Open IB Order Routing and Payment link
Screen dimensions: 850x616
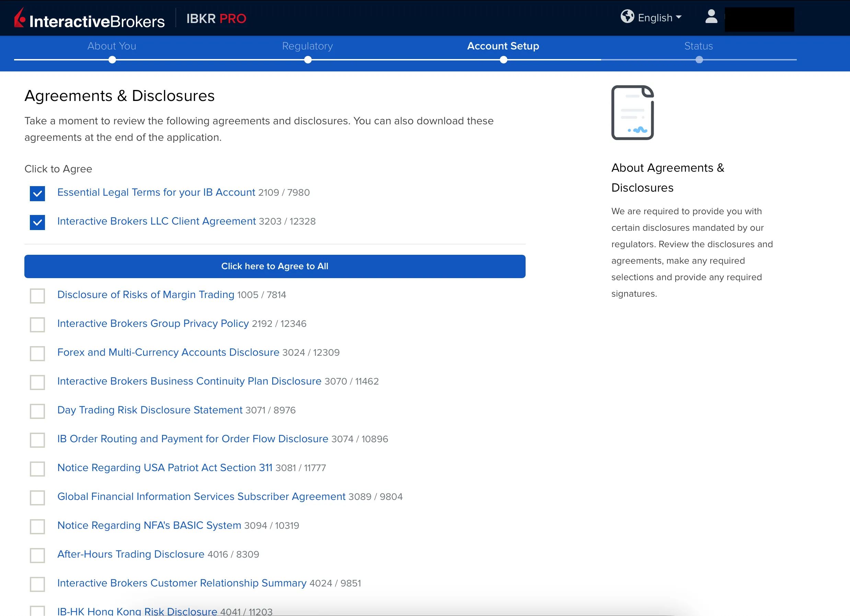click(x=193, y=439)
